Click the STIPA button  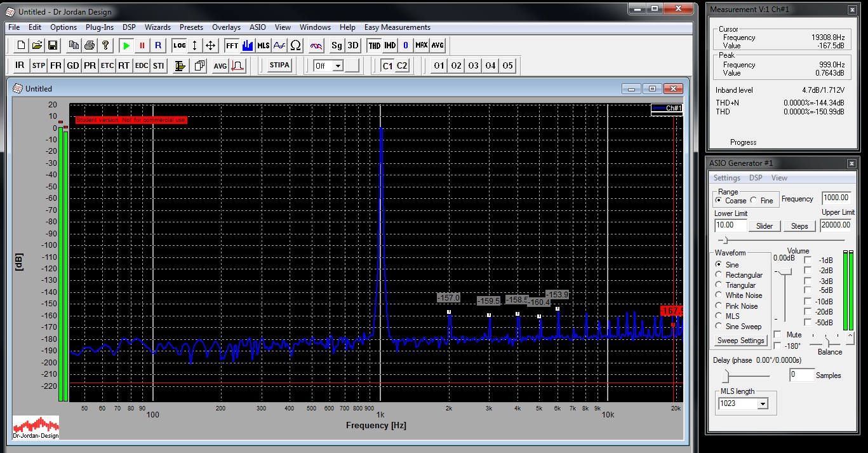279,65
